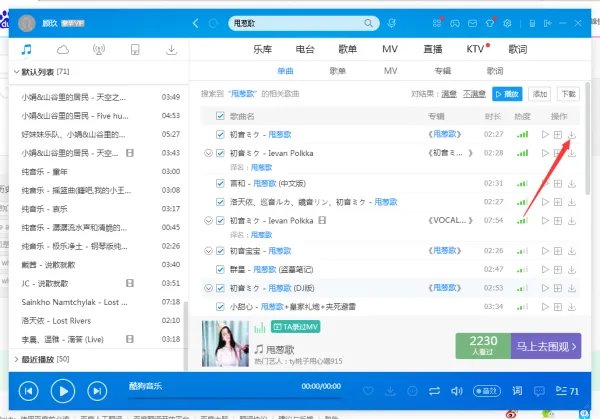This screenshot has width=600, height=419.
Task: Expand versions of Ievan Polkka 07:54
Action: 208,221
